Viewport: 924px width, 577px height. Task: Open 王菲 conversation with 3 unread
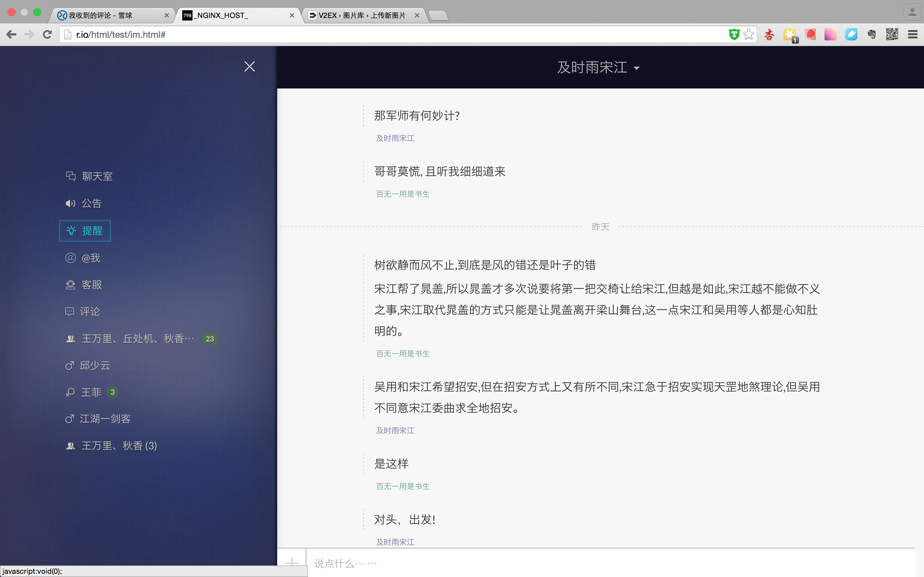click(x=91, y=392)
